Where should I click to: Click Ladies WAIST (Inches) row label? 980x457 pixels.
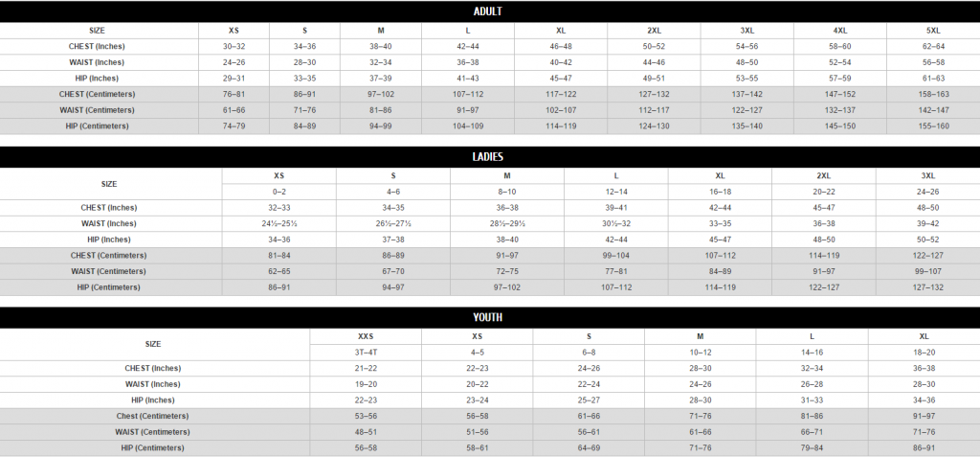pos(109,223)
